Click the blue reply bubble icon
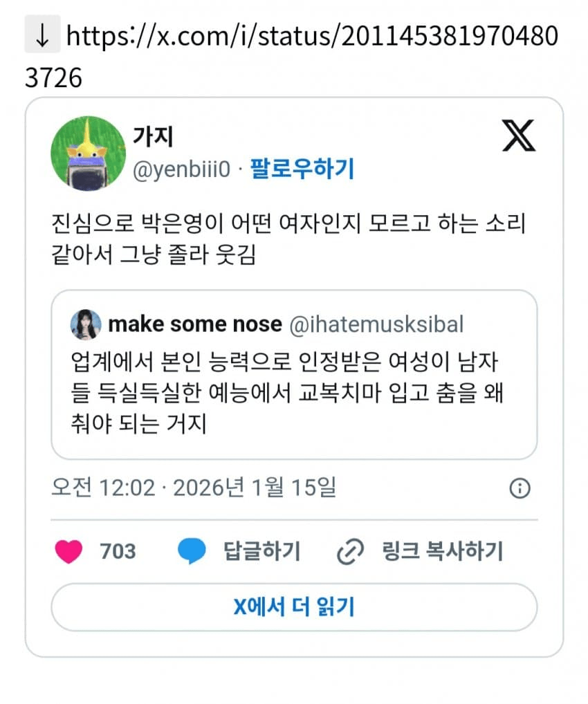 click(x=192, y=552)
